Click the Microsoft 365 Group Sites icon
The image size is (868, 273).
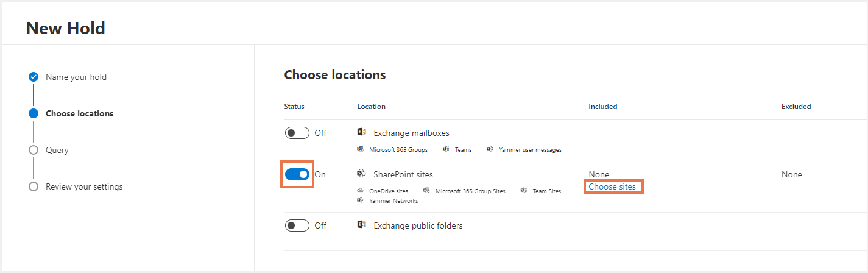(x=426, y=191)
